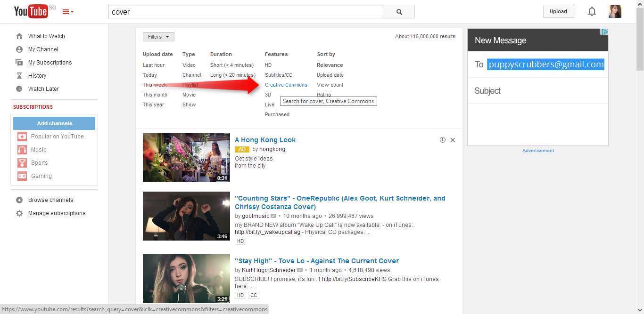Click the Popular on YouTube star icon
Screen dimensions: 644x314
coord(22,137)
